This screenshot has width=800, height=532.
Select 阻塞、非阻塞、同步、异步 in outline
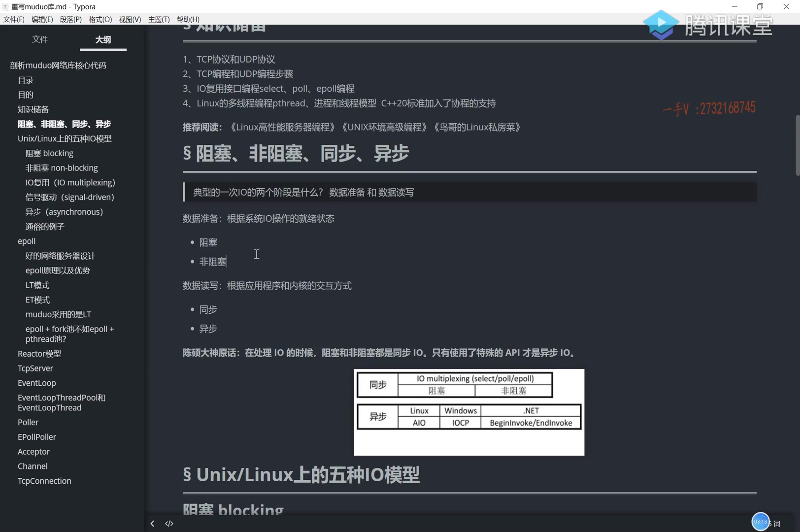point(64,124)
